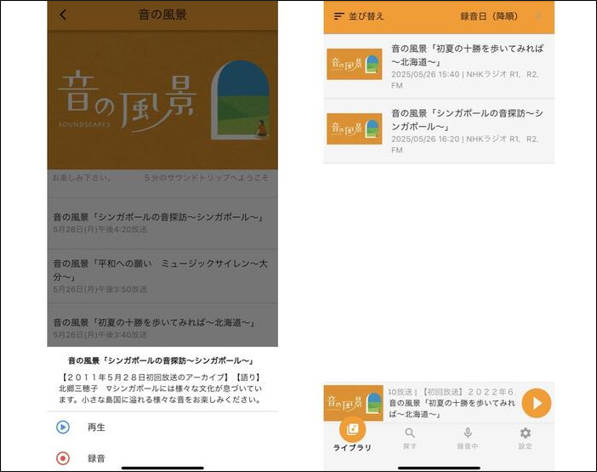Click the blue play icon beside 再生
The width and height of the screenshot is (597, 472).
point(63,427)
